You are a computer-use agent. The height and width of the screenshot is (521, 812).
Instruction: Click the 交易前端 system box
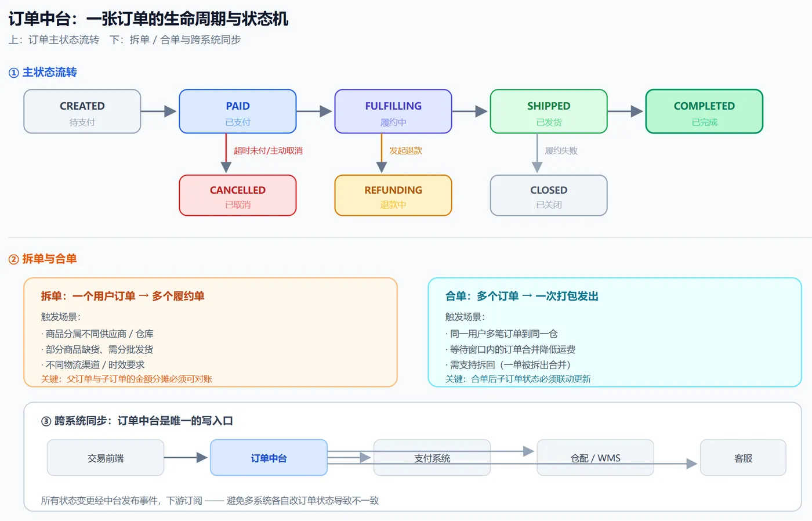106,458
